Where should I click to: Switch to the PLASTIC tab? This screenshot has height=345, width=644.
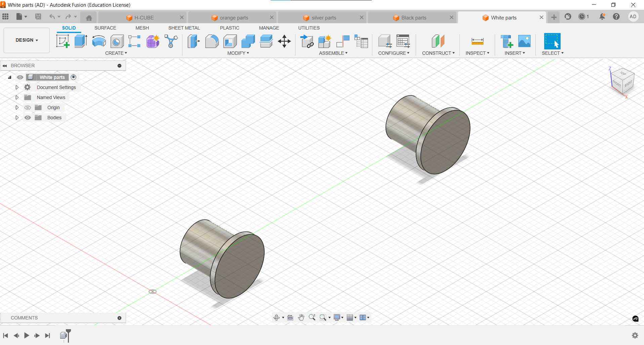230,28
